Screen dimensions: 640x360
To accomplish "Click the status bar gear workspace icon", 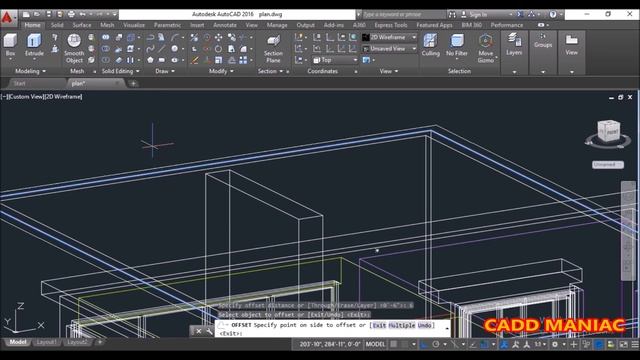I will [x=555, y=344].
